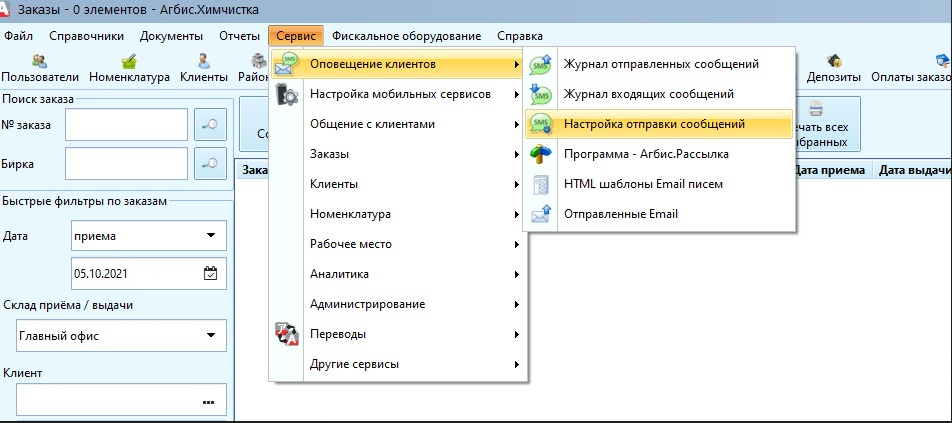Click the Бирка input field

(x=126, y=163)
